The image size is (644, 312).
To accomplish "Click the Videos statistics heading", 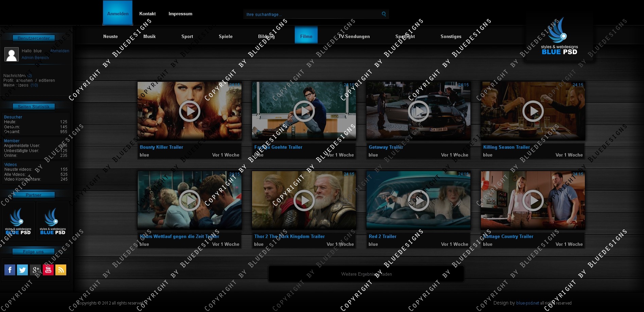I will pos(11,165).
